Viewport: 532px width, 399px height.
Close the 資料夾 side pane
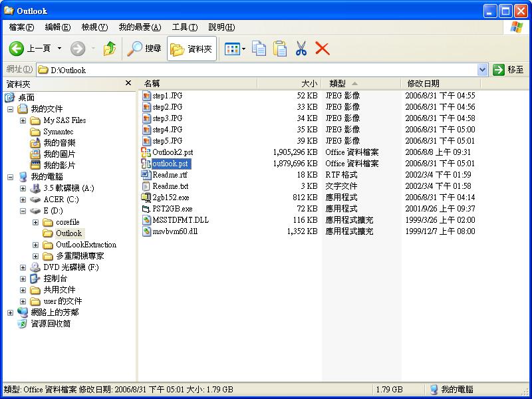128,83
